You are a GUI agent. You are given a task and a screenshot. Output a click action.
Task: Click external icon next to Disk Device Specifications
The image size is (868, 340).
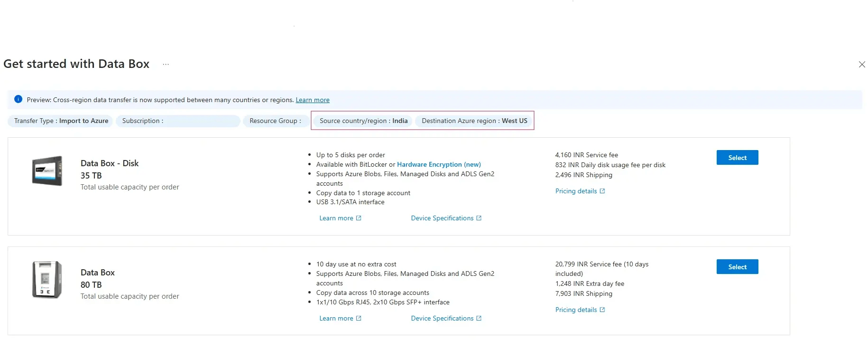479,218
